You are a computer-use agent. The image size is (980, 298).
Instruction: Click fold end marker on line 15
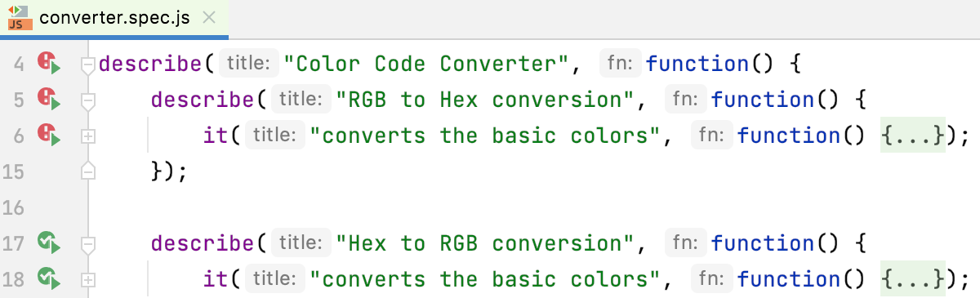[89, 171]
